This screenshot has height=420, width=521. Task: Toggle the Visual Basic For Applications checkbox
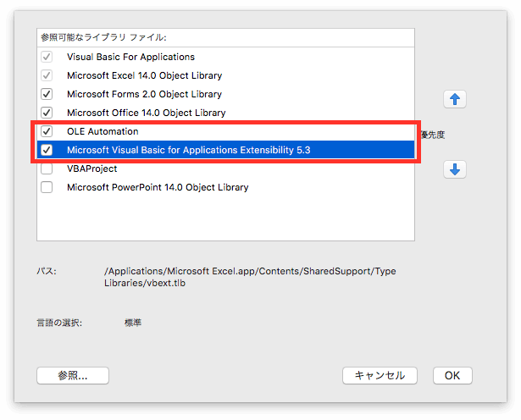(x=47, y=57)
